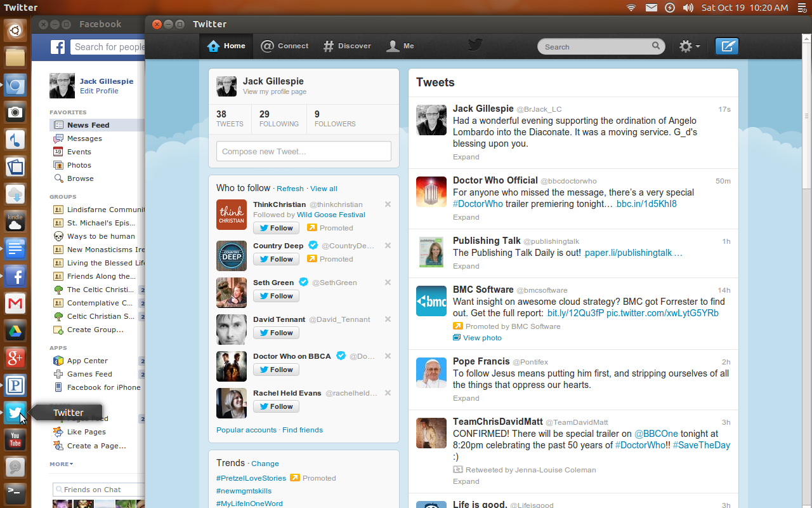812x508 pixels.
Task: Switch to the Connect tab
Action: 285,46
